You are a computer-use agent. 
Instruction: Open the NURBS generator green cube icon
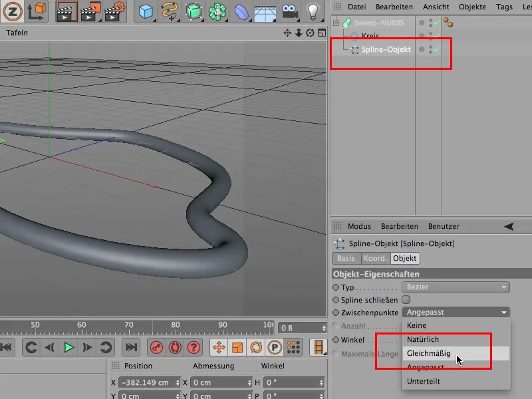[x=194, y=11]
